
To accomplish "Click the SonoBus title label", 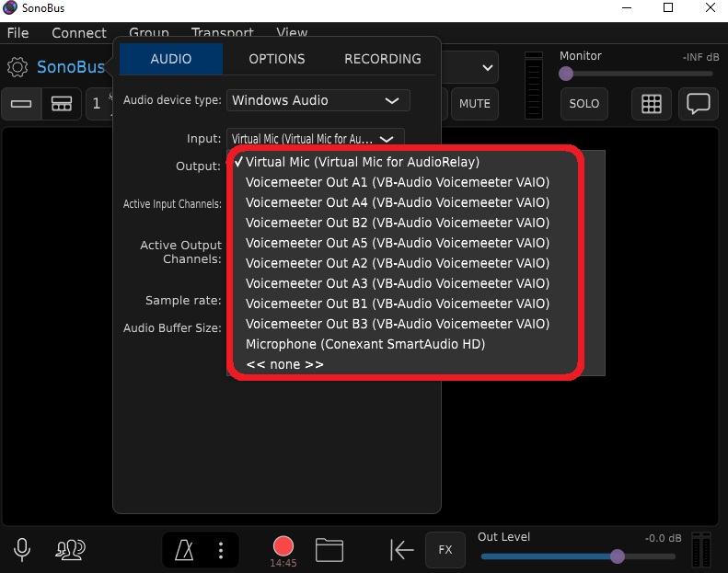I will coord(71,67).
